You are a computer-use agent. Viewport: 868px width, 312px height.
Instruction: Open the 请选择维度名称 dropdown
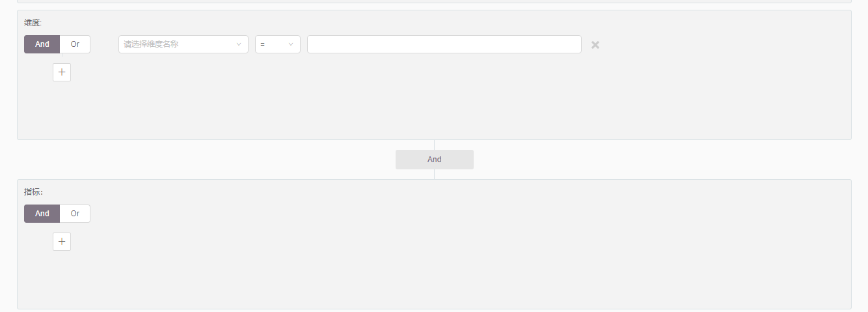(x=183, y=44)
